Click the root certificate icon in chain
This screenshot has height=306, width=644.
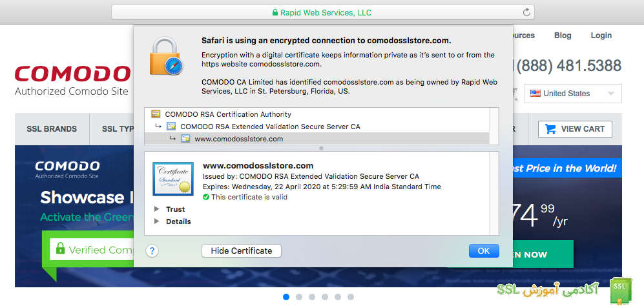pos(155,114)
